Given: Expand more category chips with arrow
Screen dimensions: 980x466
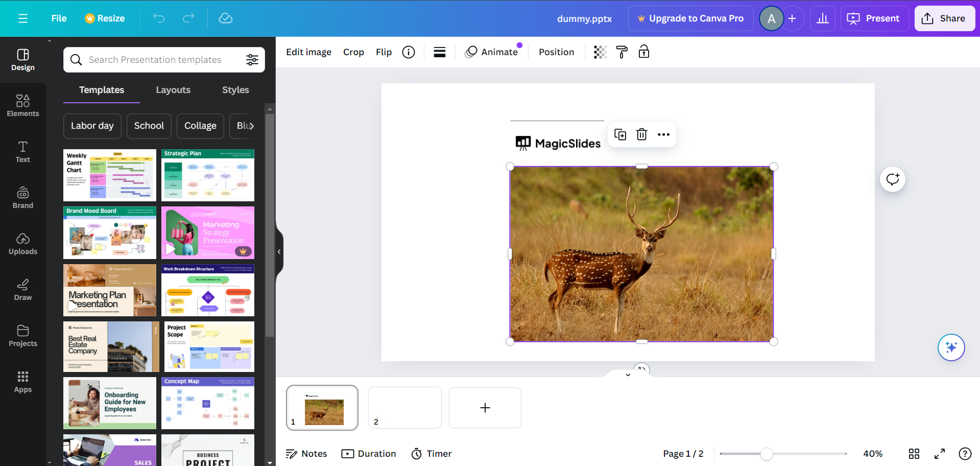Looking at the screenshot, I should click(251, 126).
